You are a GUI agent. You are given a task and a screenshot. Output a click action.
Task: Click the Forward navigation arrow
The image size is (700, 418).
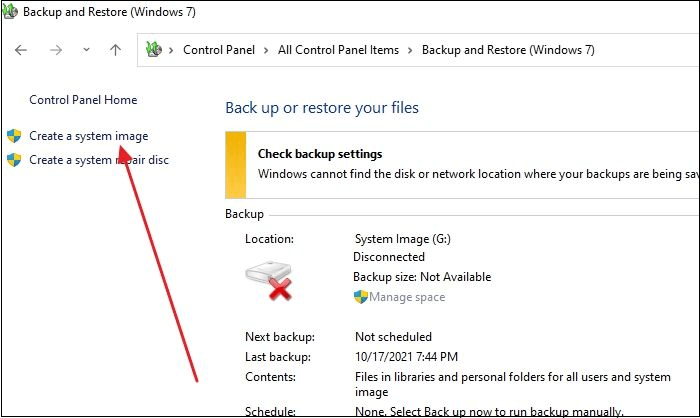point(56,50)
